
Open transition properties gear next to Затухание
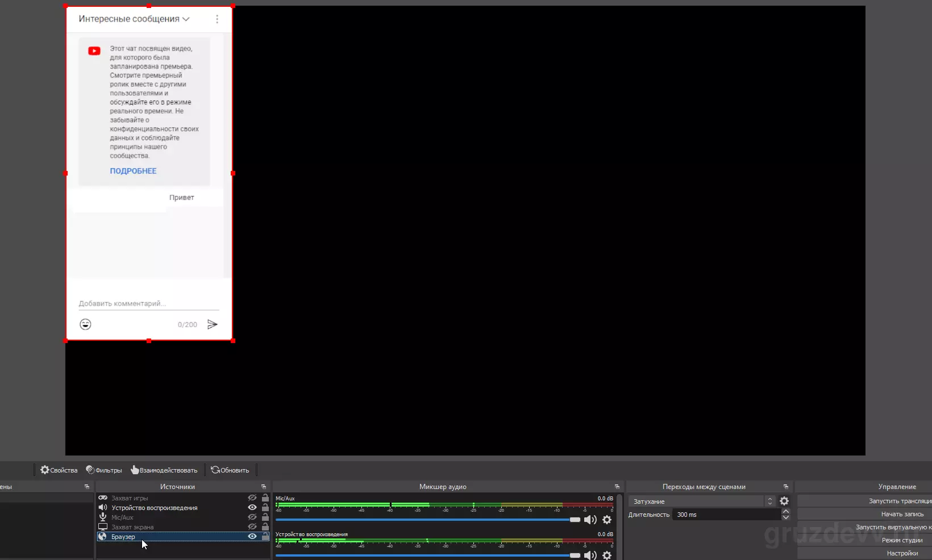click(x=784, y=501)
